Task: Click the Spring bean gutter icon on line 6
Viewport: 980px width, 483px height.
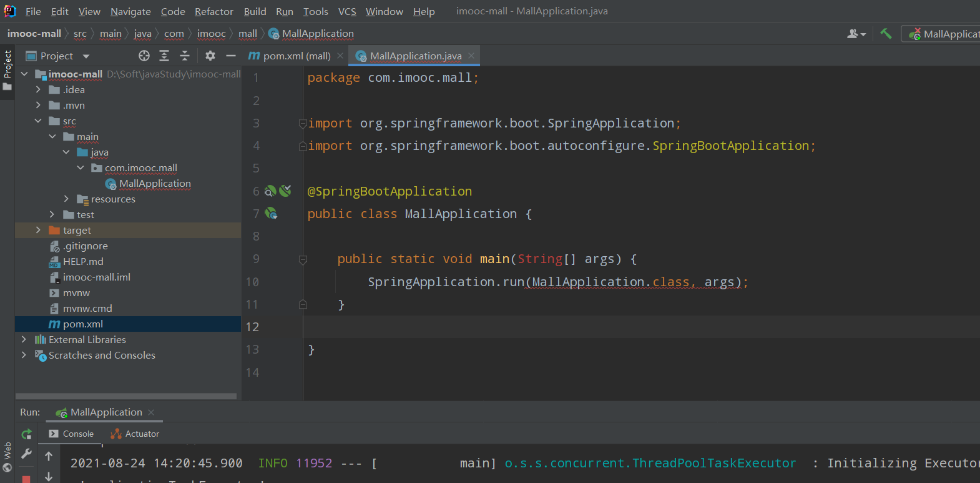Action: tap(271, 191)
